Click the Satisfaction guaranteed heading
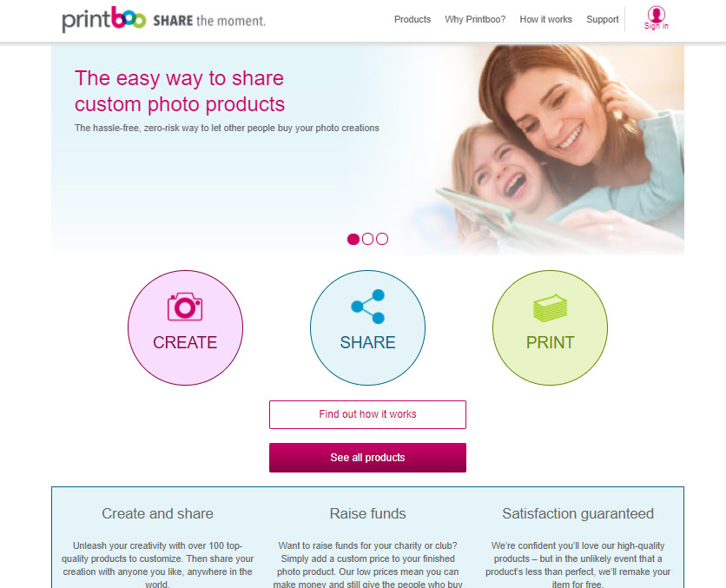Image resolution: width=726 pixels, height=588 pixels. pyautogui.click(x=577, y=513)
